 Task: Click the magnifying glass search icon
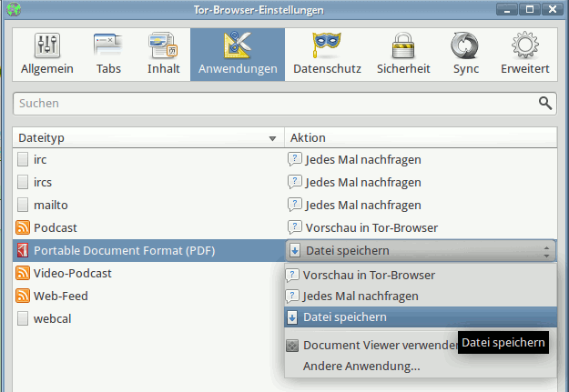coord(545,104)
